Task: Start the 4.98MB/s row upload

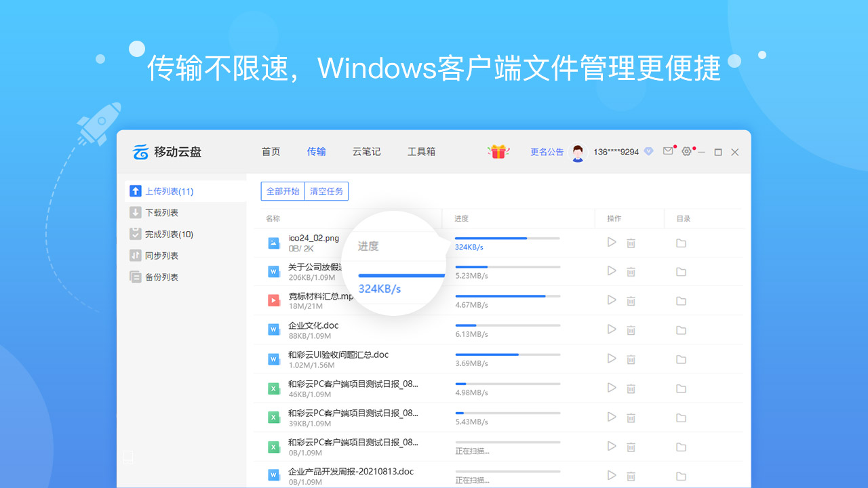Action: pos(612,388)
